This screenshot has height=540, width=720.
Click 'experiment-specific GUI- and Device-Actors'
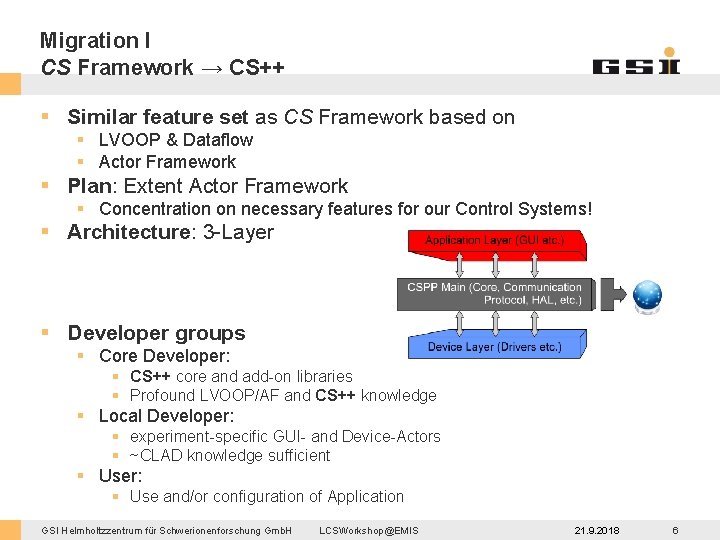(285, 436)
